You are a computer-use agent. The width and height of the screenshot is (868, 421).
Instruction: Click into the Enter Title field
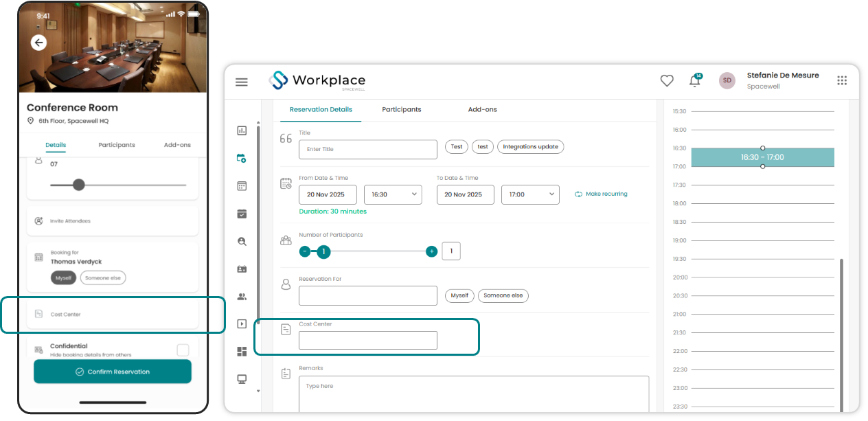coord(368,150)
